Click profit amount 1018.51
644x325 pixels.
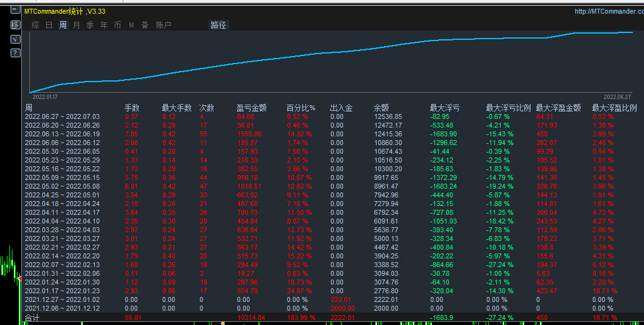tap(249, 186)
